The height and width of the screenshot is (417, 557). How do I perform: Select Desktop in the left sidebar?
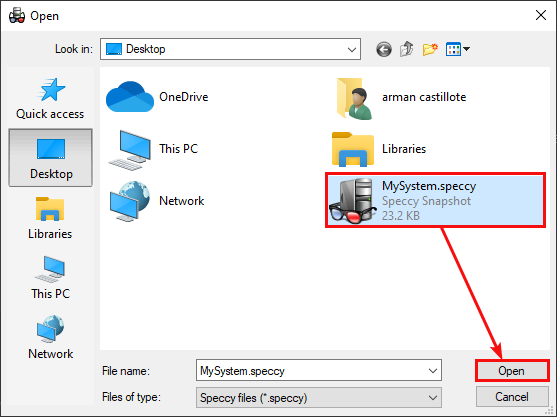(x=50, y=158)
